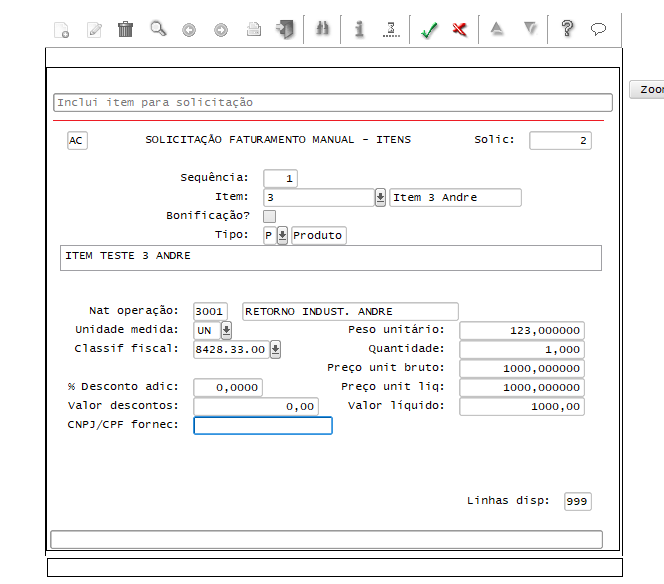Screen dimensions: 664x584
Task: Click the Quantidade field
Action: point(522,349)
